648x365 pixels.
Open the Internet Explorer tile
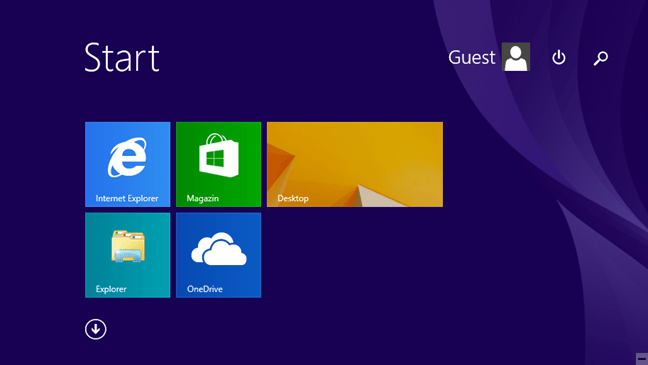tap(127, 164)
